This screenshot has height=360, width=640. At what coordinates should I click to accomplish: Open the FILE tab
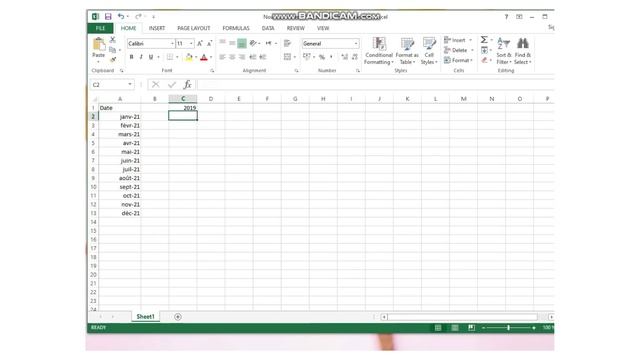click(x=100, y=28)
